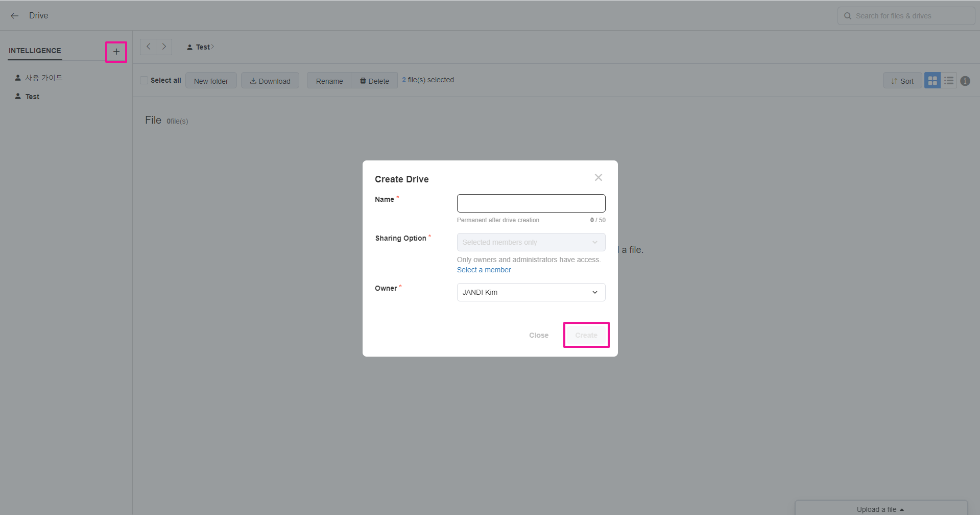Open the info panel icon
980x515 pixels.
[965, 81]
